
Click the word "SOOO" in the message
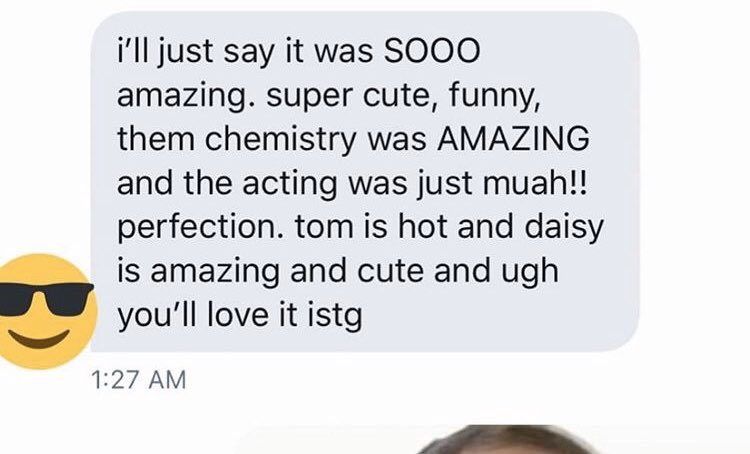(x=432, y=51)
